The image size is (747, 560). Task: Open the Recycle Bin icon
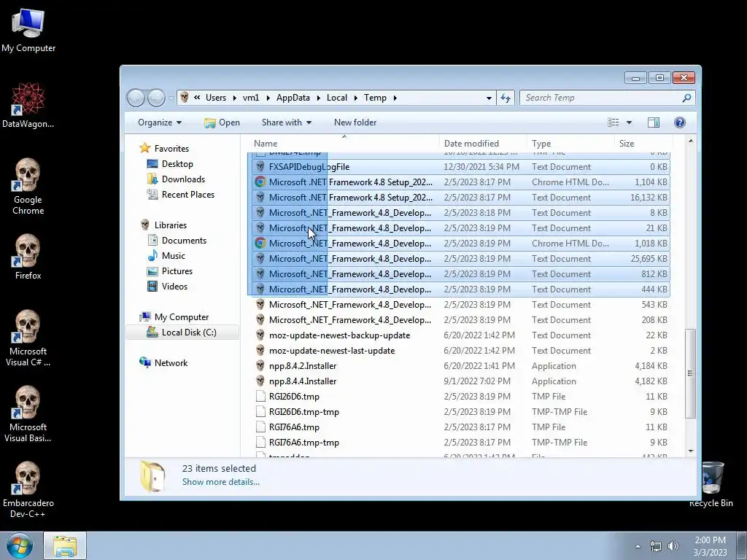pos(711,484)
